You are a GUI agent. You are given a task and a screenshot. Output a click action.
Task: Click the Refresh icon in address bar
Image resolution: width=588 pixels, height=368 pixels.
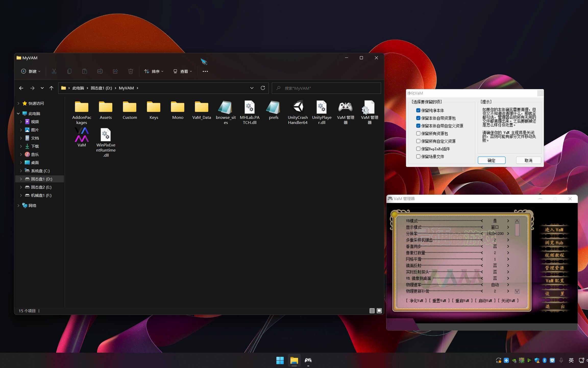tap(263, 88)
